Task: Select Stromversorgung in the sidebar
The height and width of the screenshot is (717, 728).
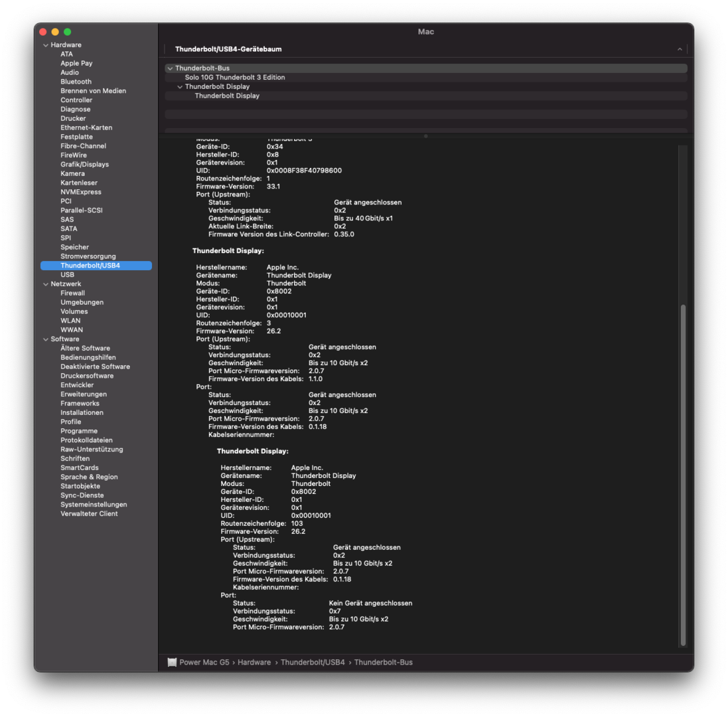Action: pos(88,256)
